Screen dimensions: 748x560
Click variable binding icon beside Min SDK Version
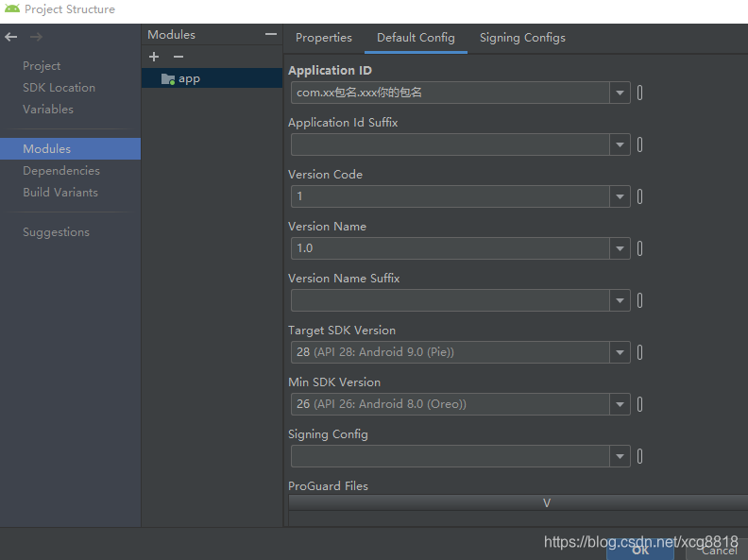[x=639, y=404]
